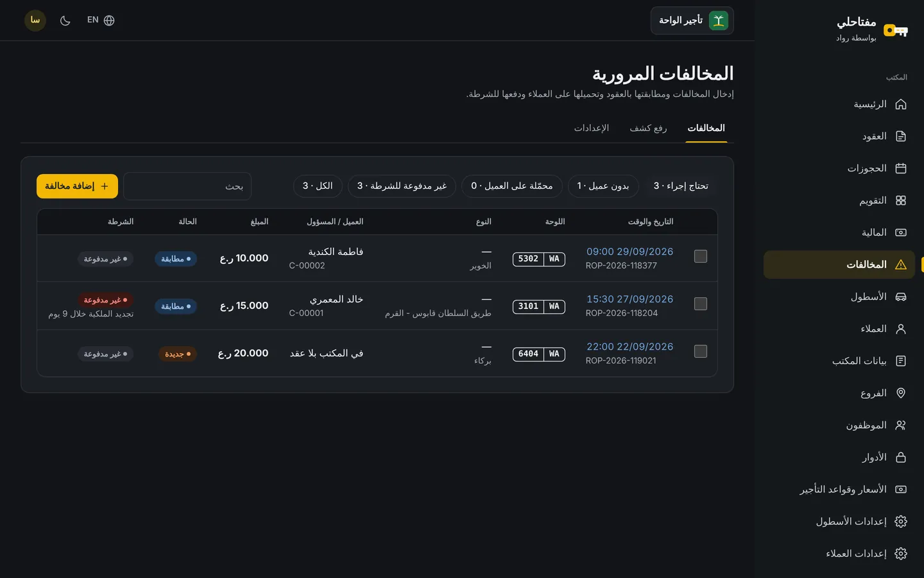Click the الكل · 3 filter chip

318,186
